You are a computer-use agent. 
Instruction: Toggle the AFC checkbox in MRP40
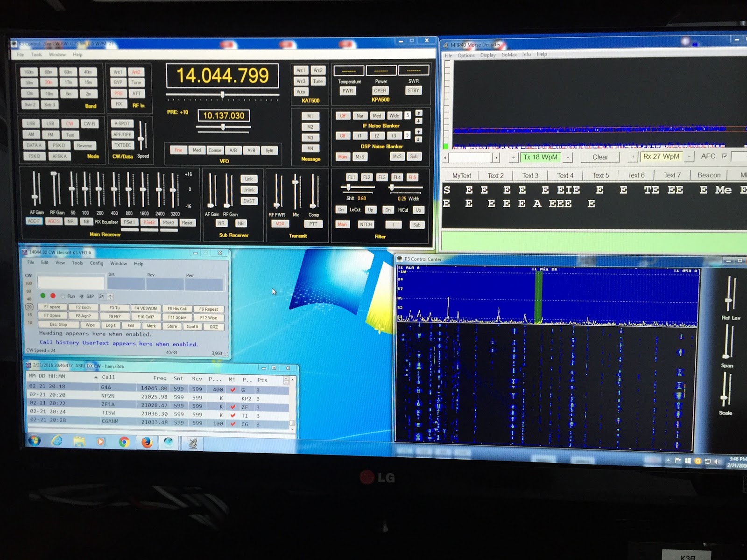[725, 156]
